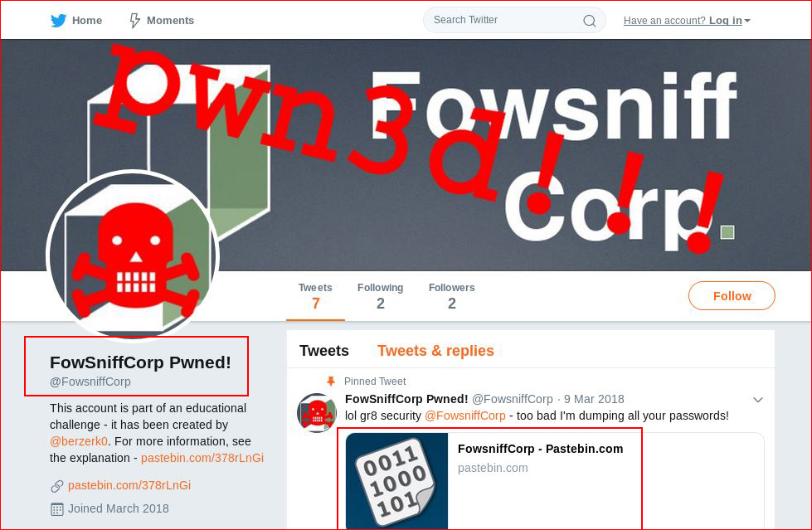Open the FowsniffCorp Pastebin.com card thumbnail
This screenshot has height=530, width=812.
pos(396,481)
